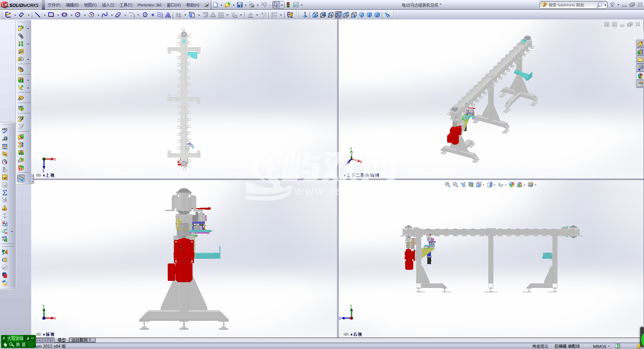Click Zoom to Fit in the view toolbar

447,185
